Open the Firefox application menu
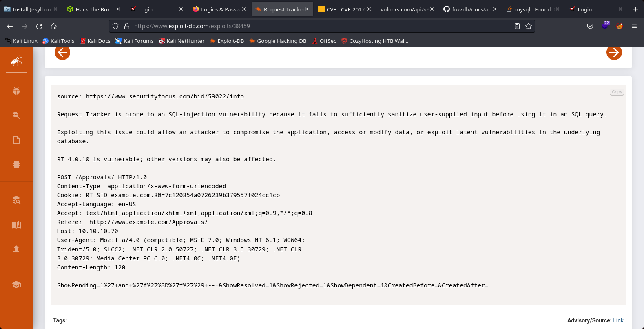644x329 pixels. pyautogui.click(x=634, y=26)
